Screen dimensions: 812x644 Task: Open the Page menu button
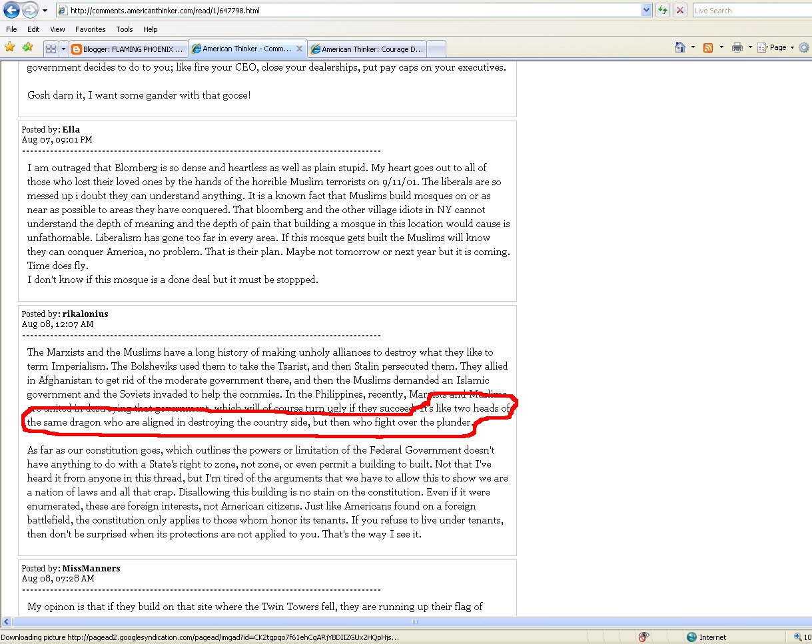point(777,47)
